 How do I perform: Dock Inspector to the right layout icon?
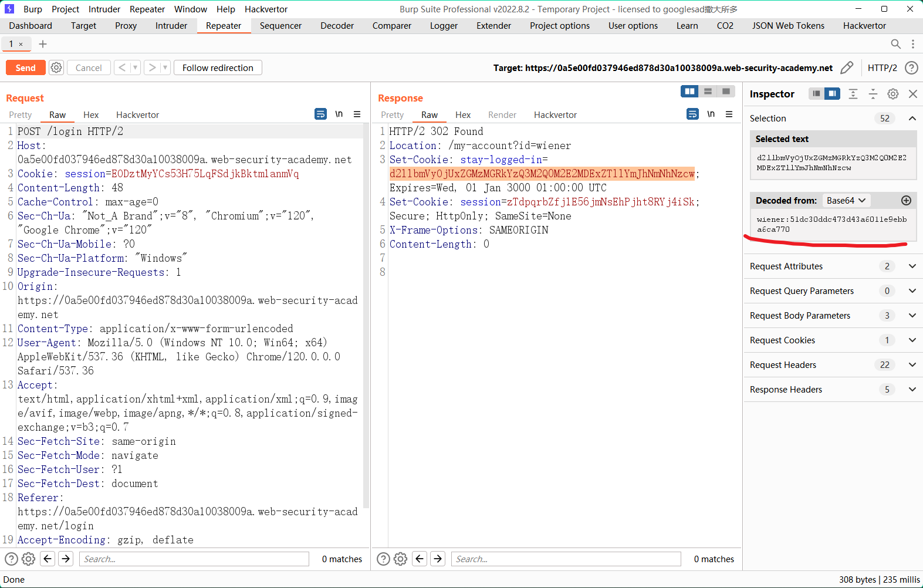(832, 93)
